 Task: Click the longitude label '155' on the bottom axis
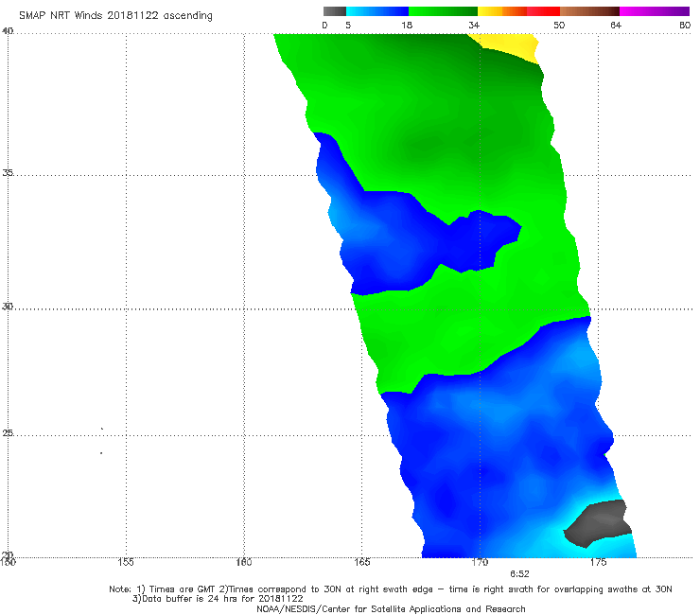click(x=126, y=562)
